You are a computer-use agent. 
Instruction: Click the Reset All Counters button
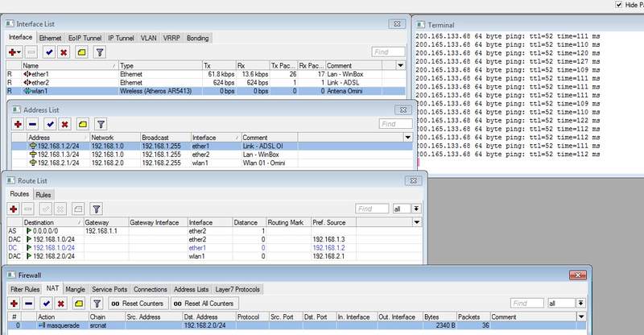204,304
